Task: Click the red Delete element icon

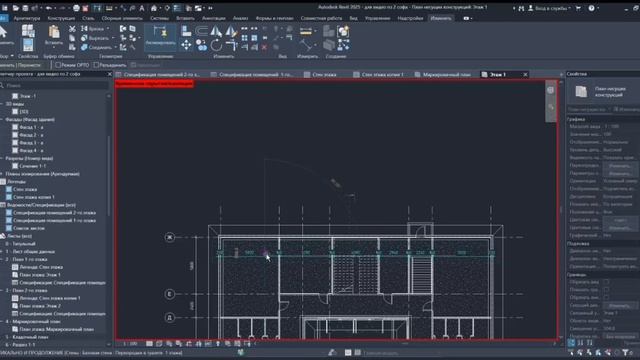Action: pyautogui.click(x=264, y=47)
